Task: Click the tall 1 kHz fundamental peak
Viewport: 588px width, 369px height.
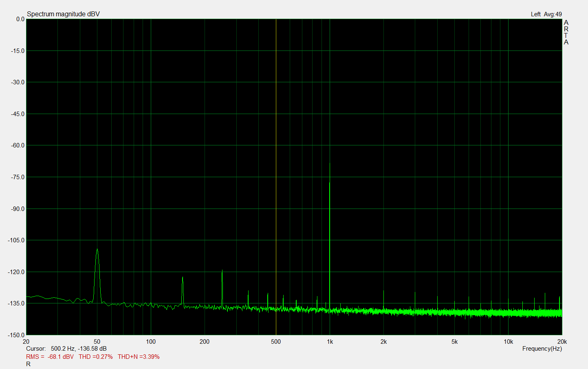Action: pyautogui.click(x=330, y=236)
